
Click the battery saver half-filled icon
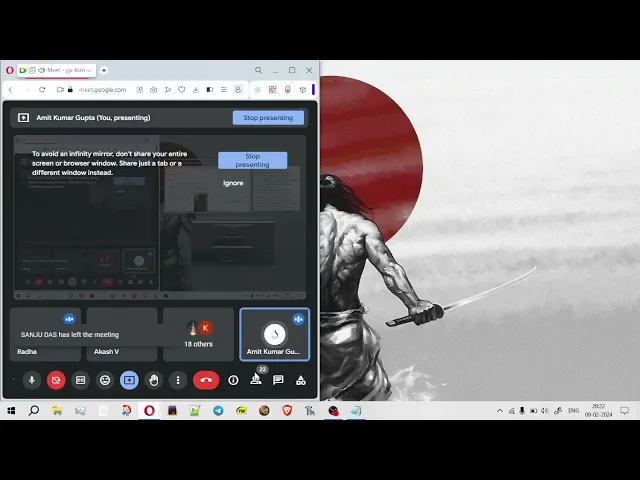click(210, 89)
